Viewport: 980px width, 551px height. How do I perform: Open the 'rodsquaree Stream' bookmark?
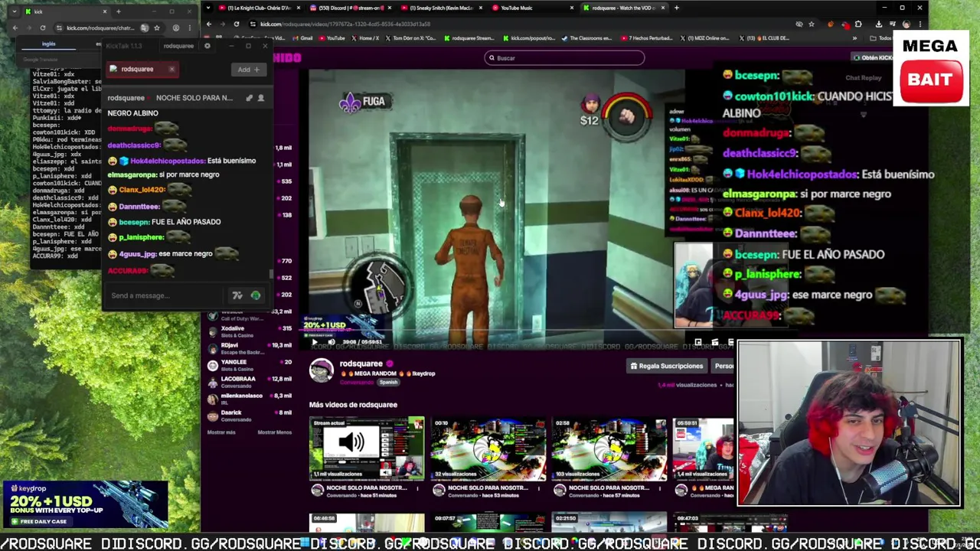click(x=470, y=38)
